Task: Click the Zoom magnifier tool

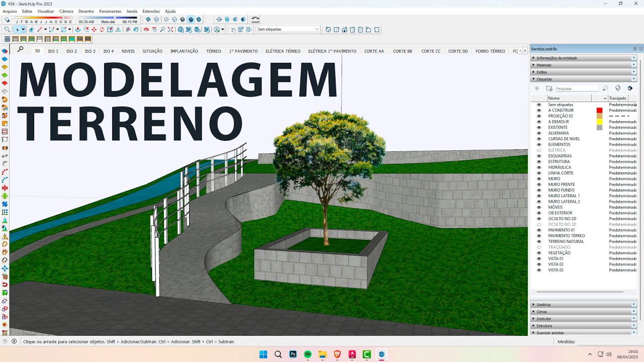Action: click(x=162, y=29)
